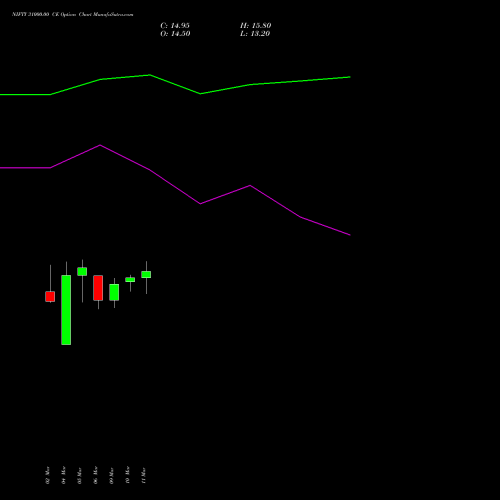This screenshot has height=500, width=500.
Task: Select the tall green candlestick for 04 Mar
Action: 66,310
